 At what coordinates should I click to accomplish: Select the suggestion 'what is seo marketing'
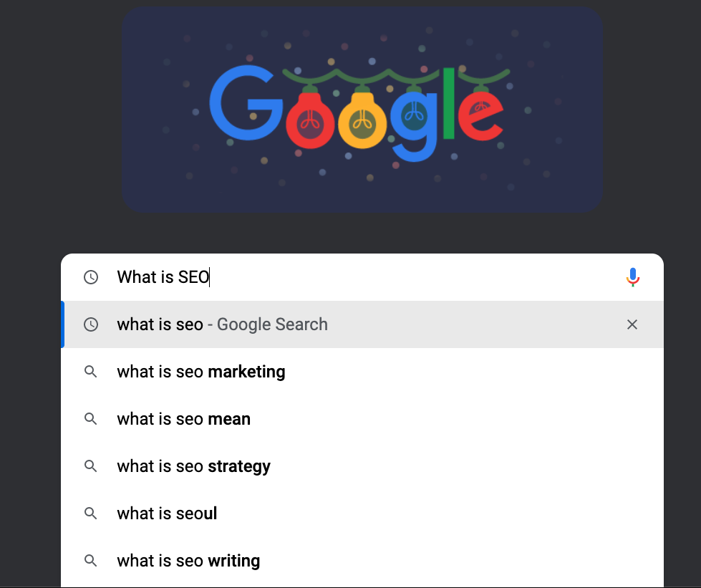(x=200, y=372)
